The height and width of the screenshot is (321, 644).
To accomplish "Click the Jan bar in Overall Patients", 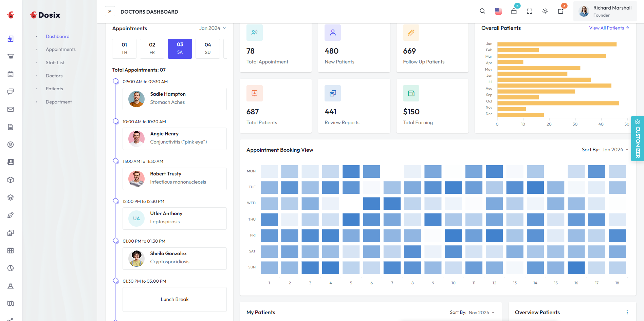I will tap(557, 44).
